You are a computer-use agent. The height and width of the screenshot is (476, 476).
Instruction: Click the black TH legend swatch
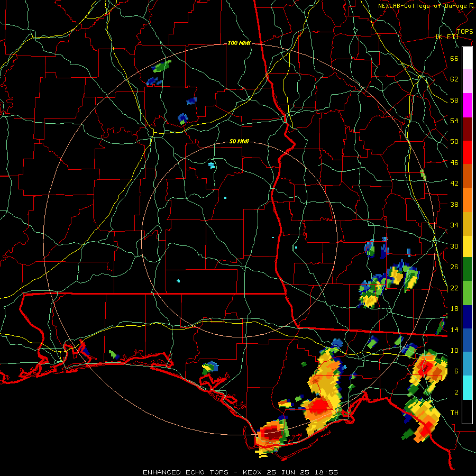coord(467,411)
